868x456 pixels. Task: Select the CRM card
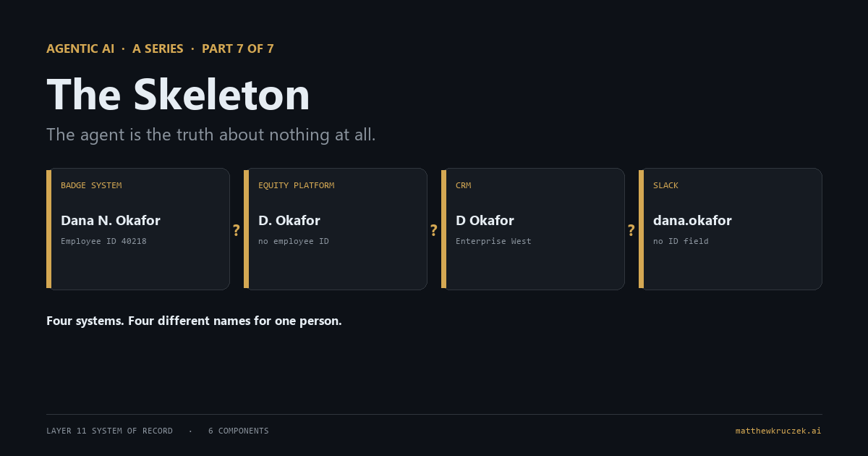pos(533,229)
